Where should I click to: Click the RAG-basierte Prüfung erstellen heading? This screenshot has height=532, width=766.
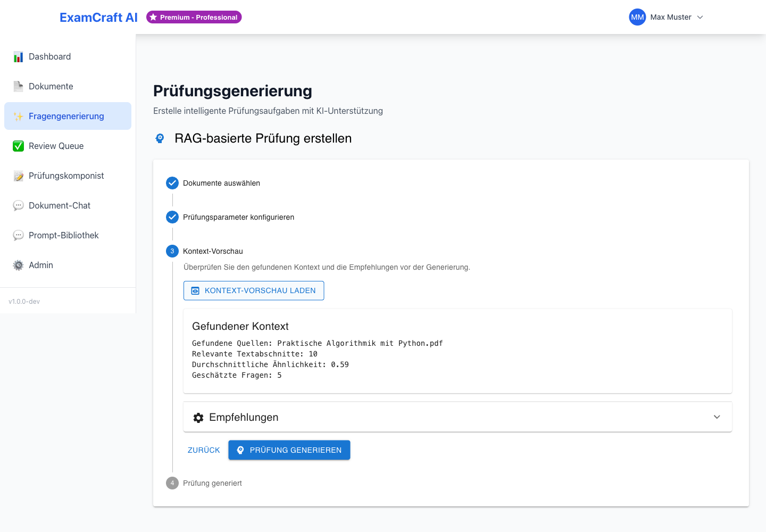[263, 138]
